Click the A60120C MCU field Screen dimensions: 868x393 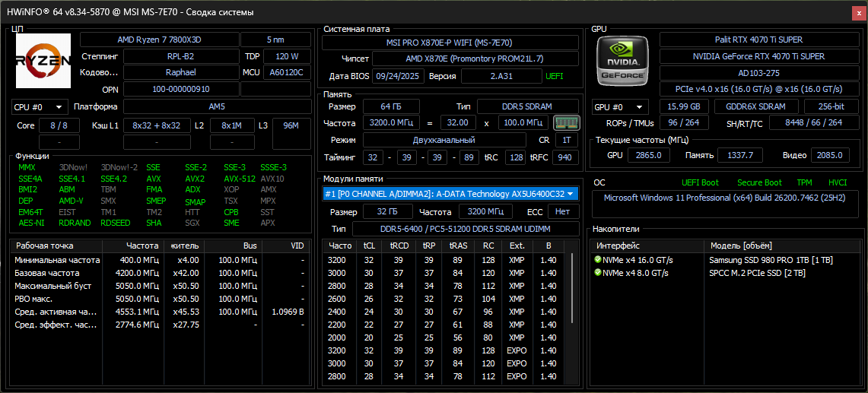click(287, 72)
